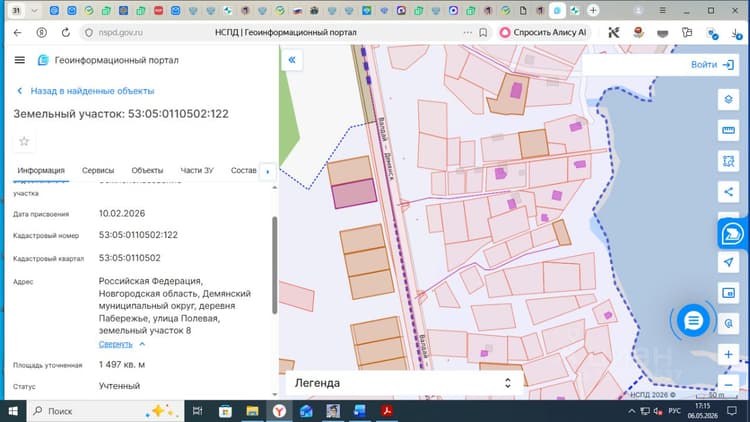Image resolution: width=750 pixels, height=422 pixels.
Task: Collapse the info side panel with double chevron
Action: pyautogui.click(x=292, y=60)
